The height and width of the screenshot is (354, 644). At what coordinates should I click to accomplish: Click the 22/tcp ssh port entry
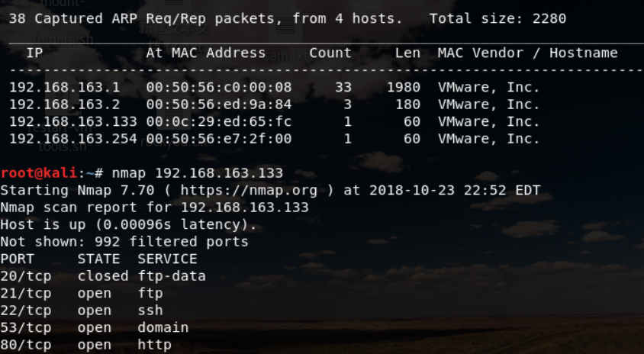[81, 311]
